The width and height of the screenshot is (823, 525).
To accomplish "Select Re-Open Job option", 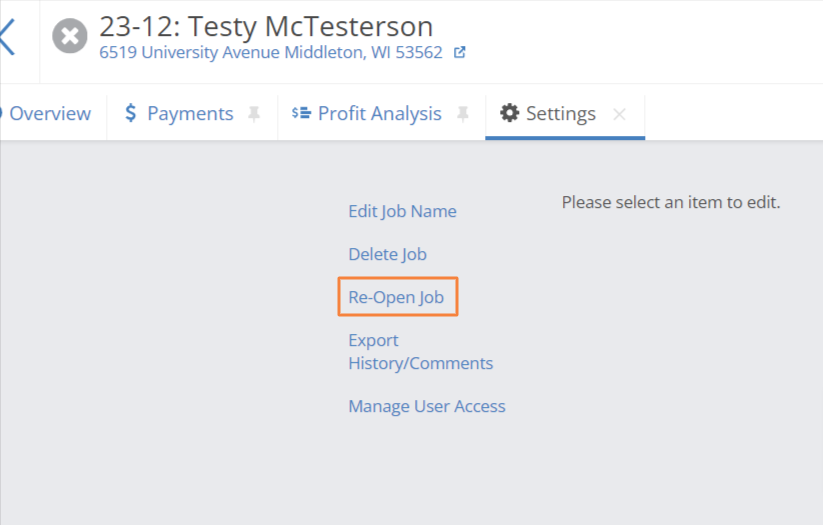I will pos(396,297).
